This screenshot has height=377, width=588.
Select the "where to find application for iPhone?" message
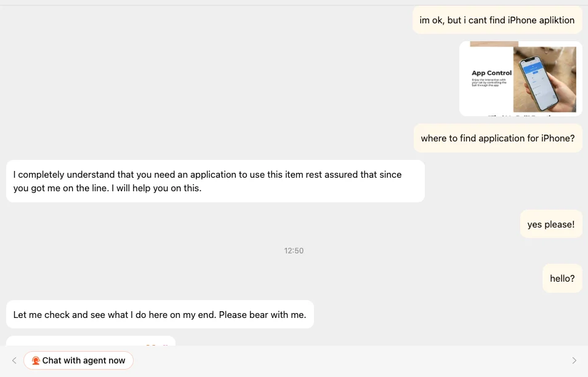coord(497,138)
